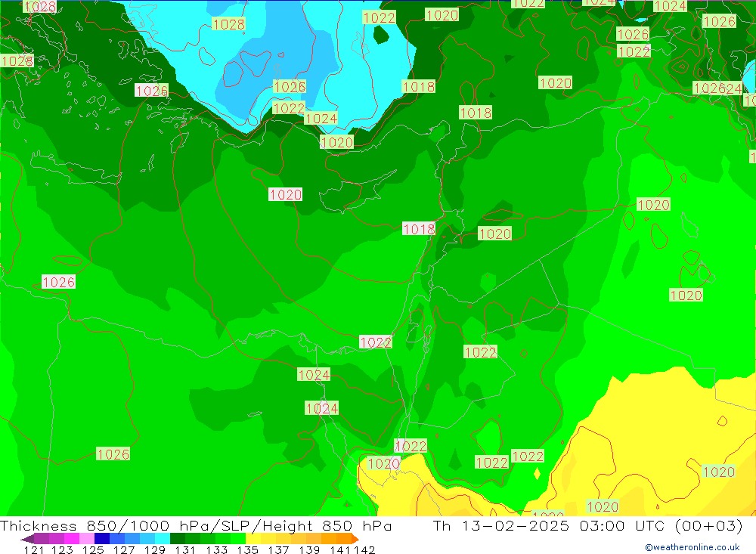Click the legend value 135

click(247, 549)
